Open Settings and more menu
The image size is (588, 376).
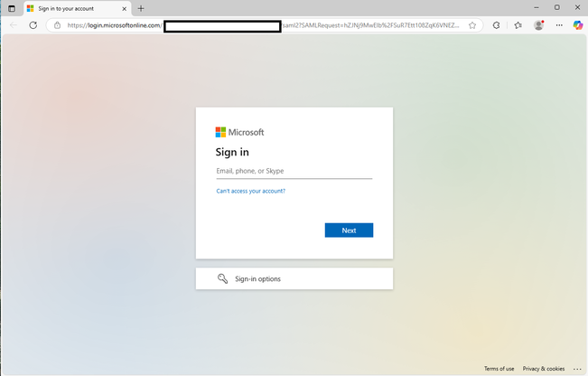click(559, 25)
